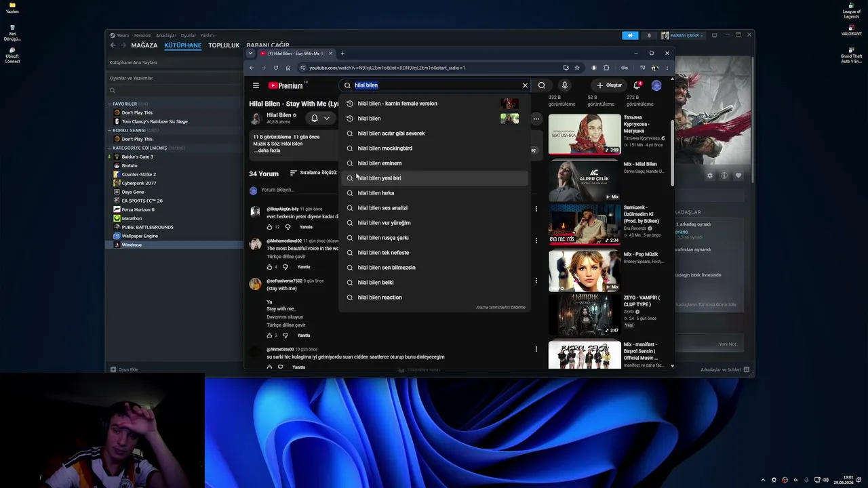
Task: Like the "evet herkesin yeter" comment
Action: pos(269,227)
